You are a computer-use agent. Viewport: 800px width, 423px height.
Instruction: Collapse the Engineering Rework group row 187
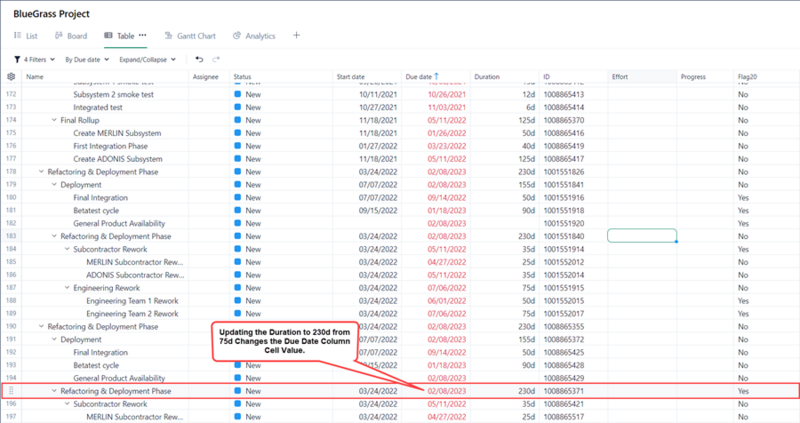67,288
